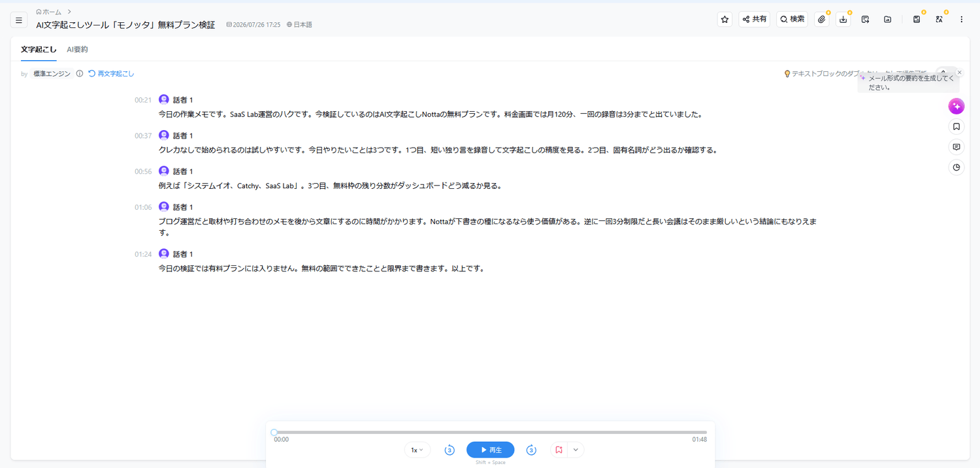Click the 再文字起こし re-transcribe link
This screenshot has height=468, width=980.
(x=112, y=74)
